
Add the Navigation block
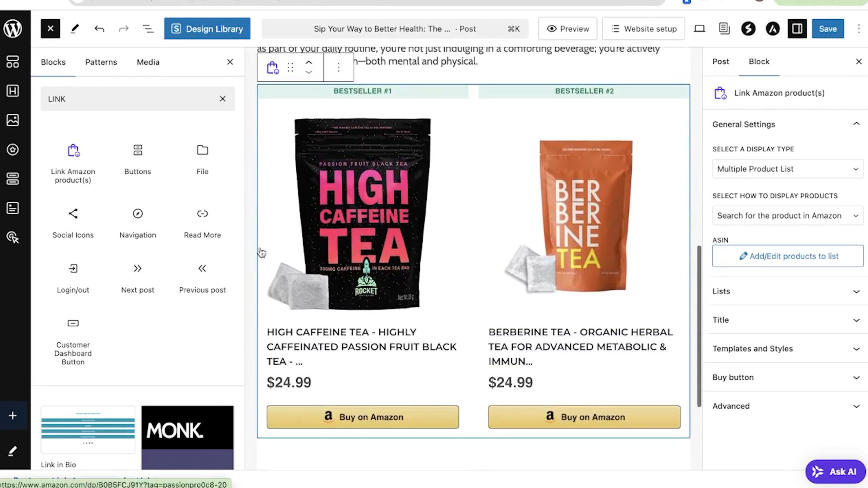click(137, 222)
